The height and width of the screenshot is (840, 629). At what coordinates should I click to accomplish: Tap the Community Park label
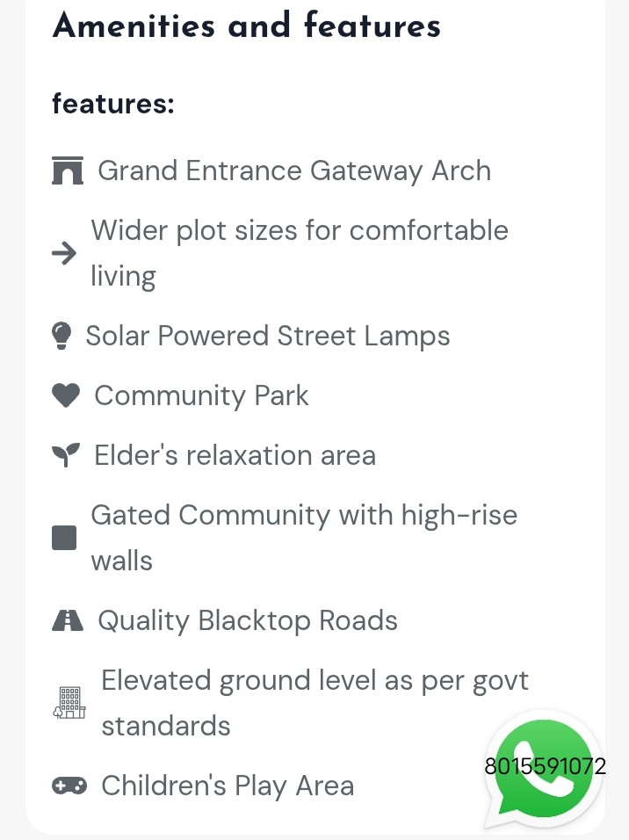[201, 395]
